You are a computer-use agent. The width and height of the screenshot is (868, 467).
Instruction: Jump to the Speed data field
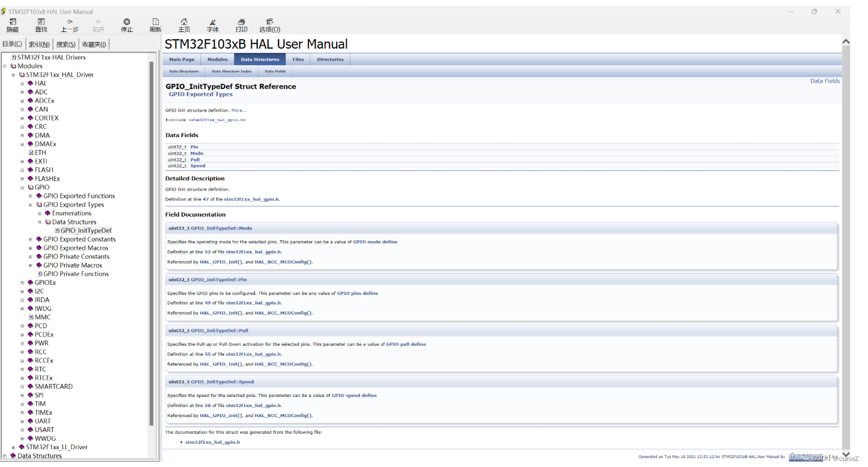(x=197, y=166)
